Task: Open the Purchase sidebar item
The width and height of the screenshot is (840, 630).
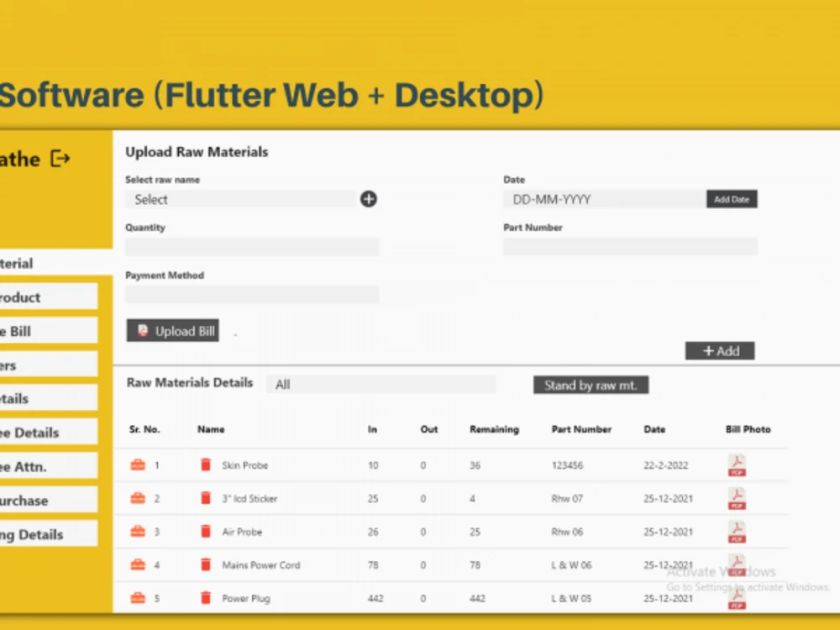Action: tap(49, 501)
